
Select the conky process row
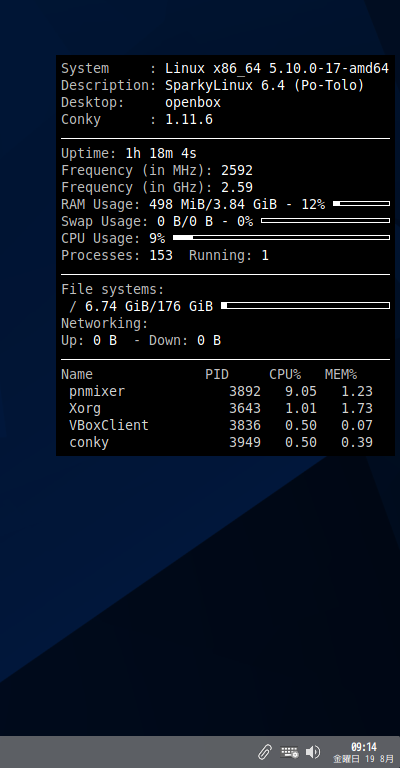tap(221, 442)
